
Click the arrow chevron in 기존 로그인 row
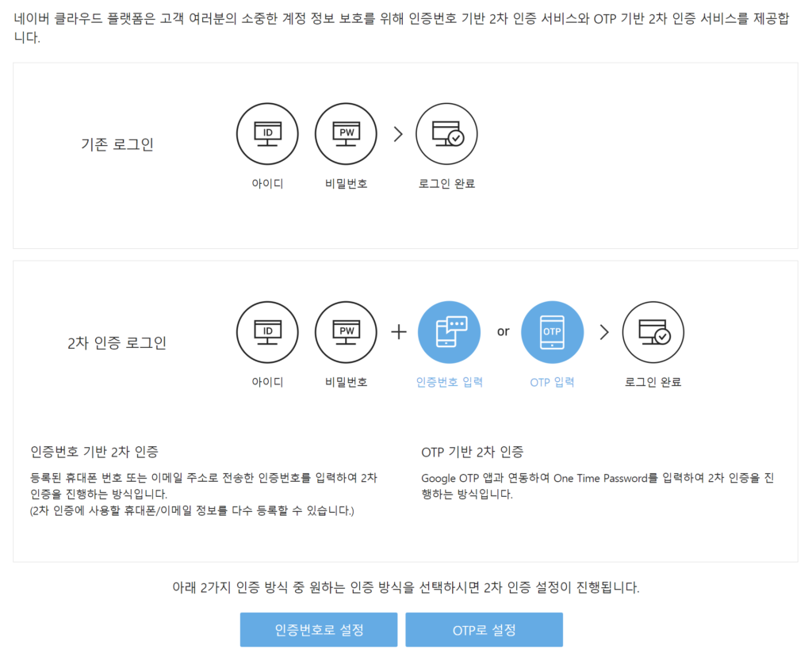(x=398, y=134)
